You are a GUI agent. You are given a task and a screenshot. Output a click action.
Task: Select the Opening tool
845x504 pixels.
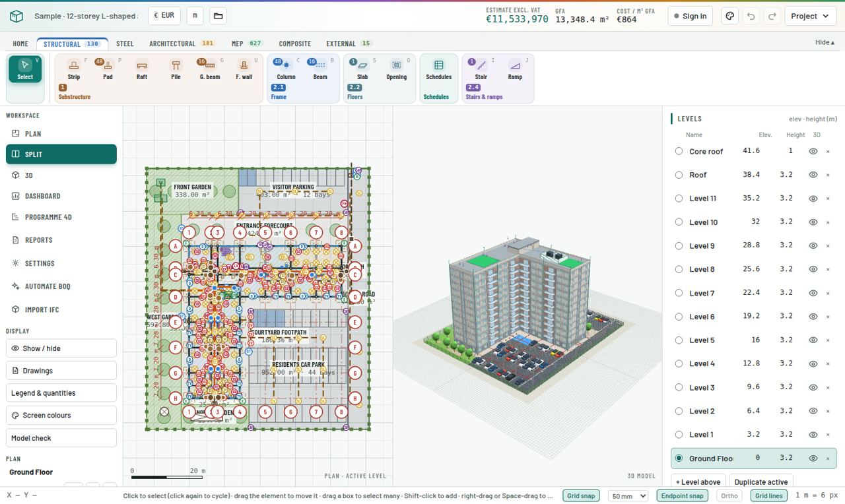[396, 70]
